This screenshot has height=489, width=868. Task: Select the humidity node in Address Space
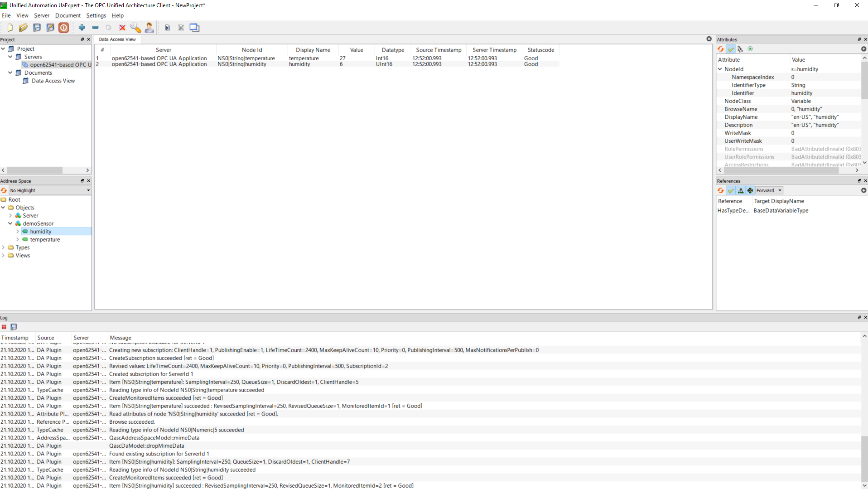41,231
